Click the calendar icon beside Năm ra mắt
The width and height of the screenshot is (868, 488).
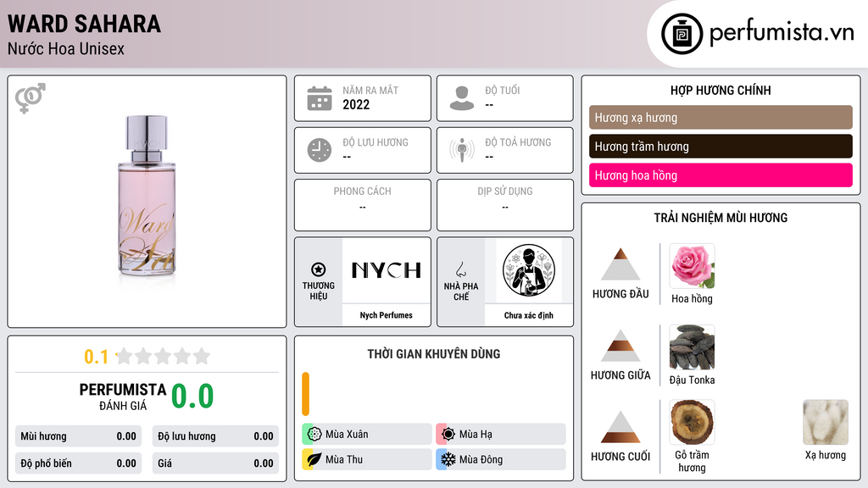[320, 98]
